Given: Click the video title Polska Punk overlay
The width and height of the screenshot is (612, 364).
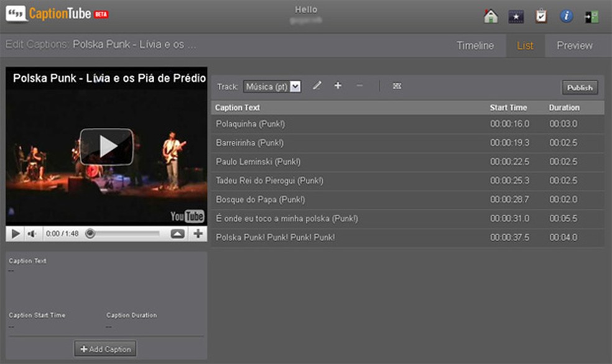Looking at the screenshot, I should 109,78.
